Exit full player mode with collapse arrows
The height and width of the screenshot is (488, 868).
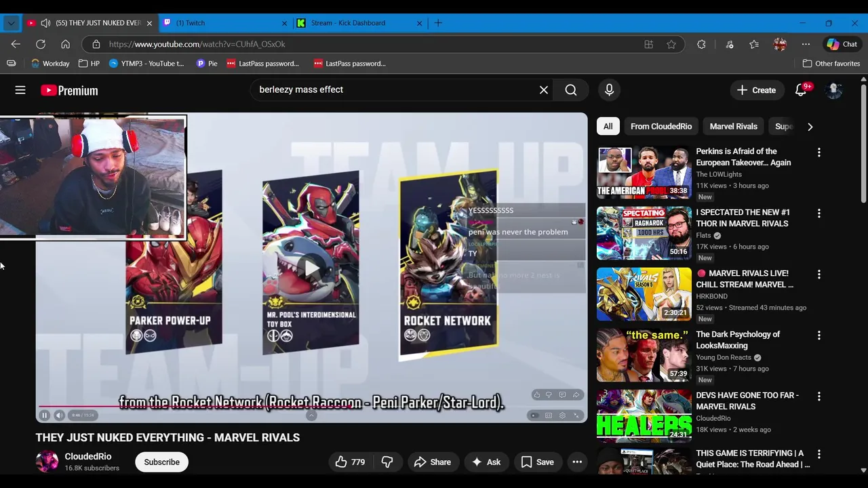point(576,415)
